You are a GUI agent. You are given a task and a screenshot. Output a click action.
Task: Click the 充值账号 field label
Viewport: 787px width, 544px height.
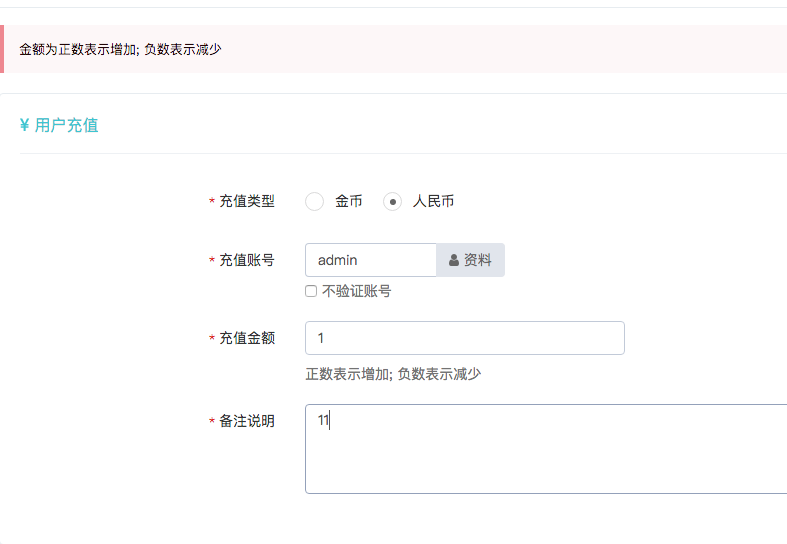[247, 260]
